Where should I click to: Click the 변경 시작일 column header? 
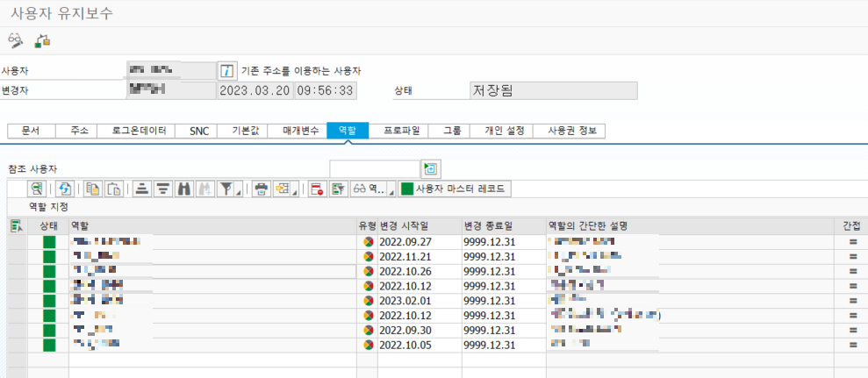[x=420, y=225]
